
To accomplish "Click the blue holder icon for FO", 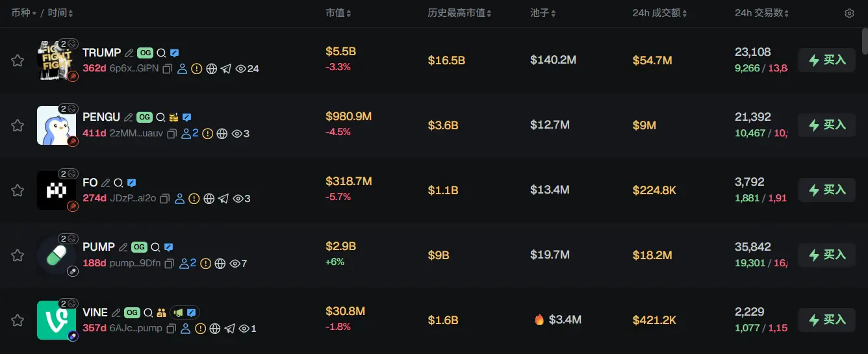I will [x=180, y=199].
